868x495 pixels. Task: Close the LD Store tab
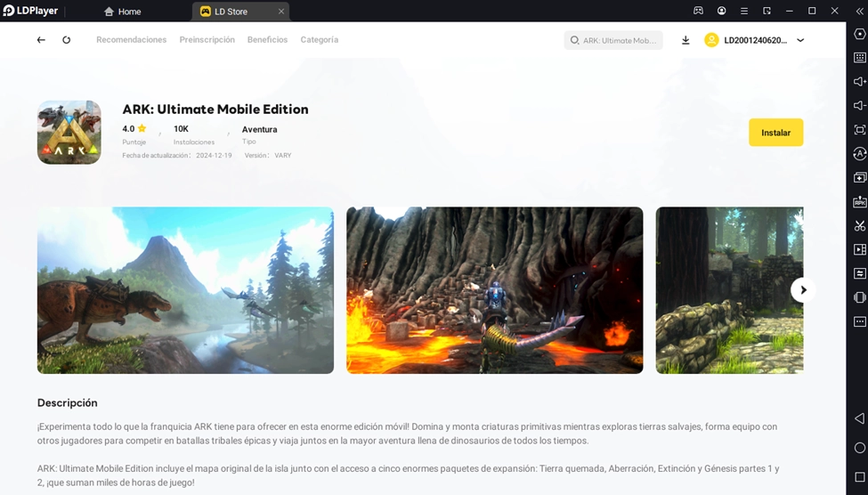(x=281, y=11)
